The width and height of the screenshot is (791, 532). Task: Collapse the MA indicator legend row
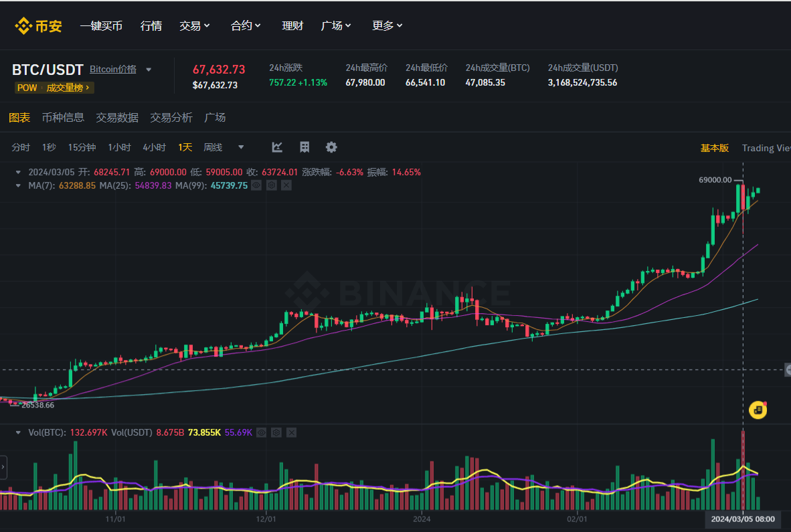[x=19, y=185]
